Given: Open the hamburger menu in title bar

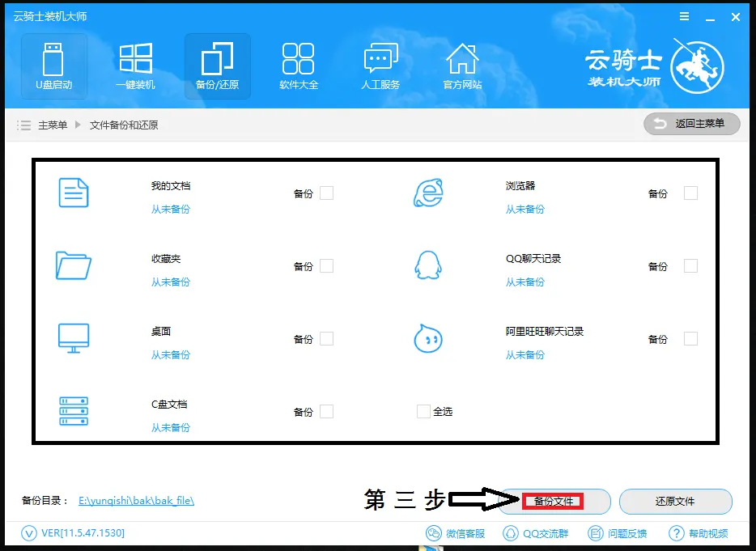Looking at the screenshot, I should [x=684, y=16].
